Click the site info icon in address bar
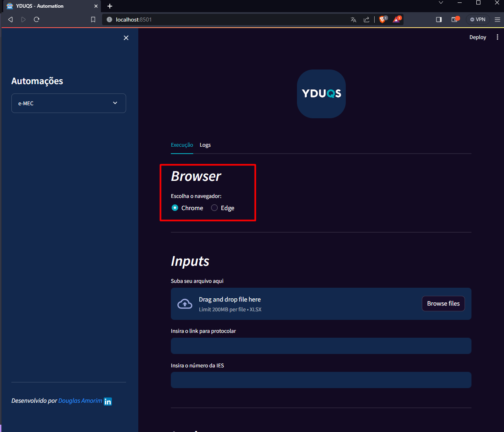 (109, 20)
